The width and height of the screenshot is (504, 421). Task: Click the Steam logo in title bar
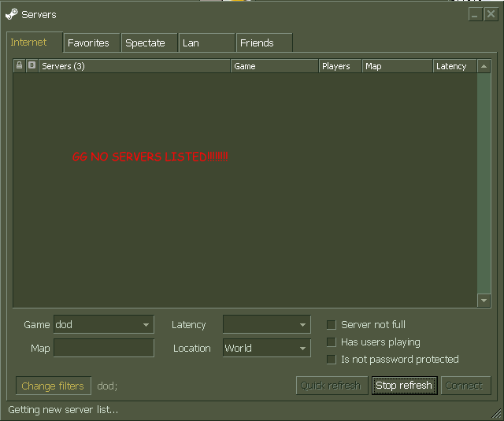click(11, 14)
